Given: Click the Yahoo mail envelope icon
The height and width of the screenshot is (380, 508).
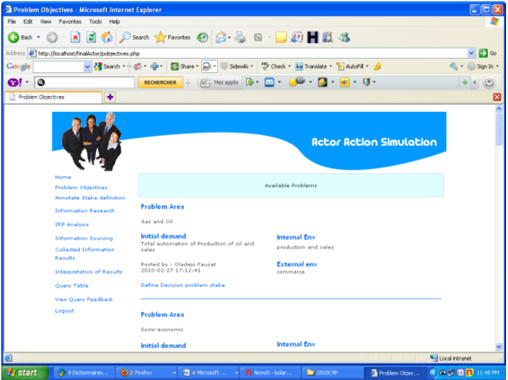Looking at the screenshot, I should point(269,82).
